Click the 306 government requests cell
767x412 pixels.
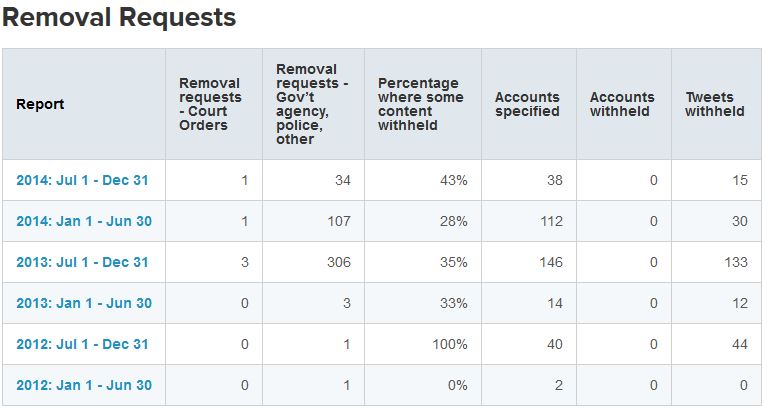340,262
